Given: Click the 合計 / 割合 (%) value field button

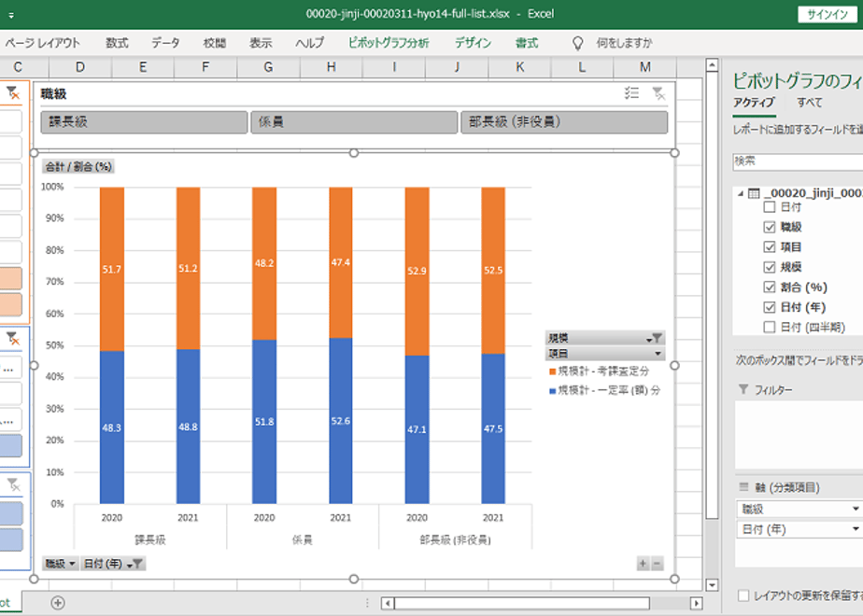Looking at the screenshot, I should click(78, 167).
